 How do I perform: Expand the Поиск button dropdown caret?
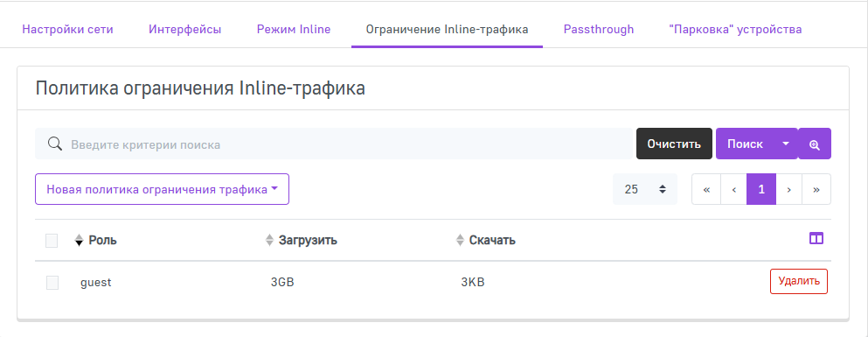pos(786,144)
